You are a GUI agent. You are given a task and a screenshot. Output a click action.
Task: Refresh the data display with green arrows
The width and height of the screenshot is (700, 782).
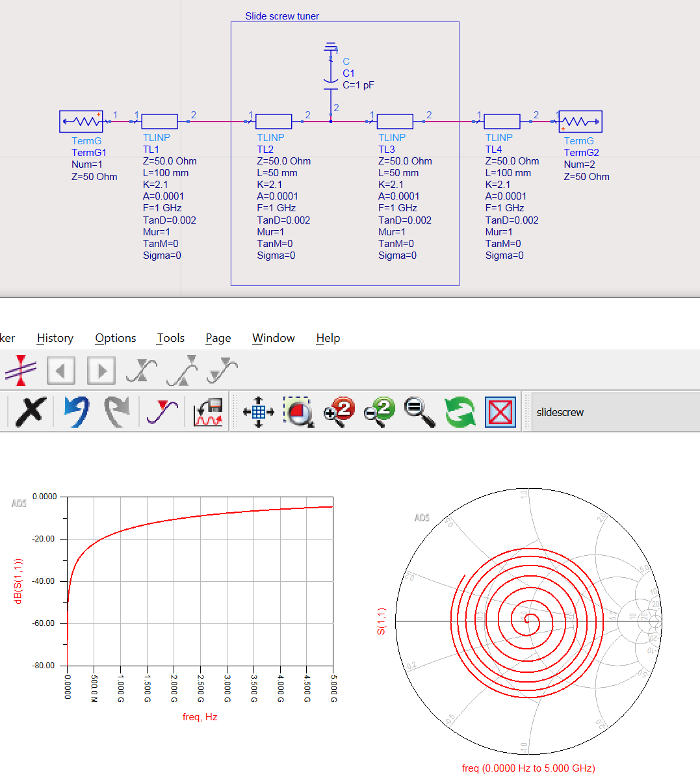[460, 412]
